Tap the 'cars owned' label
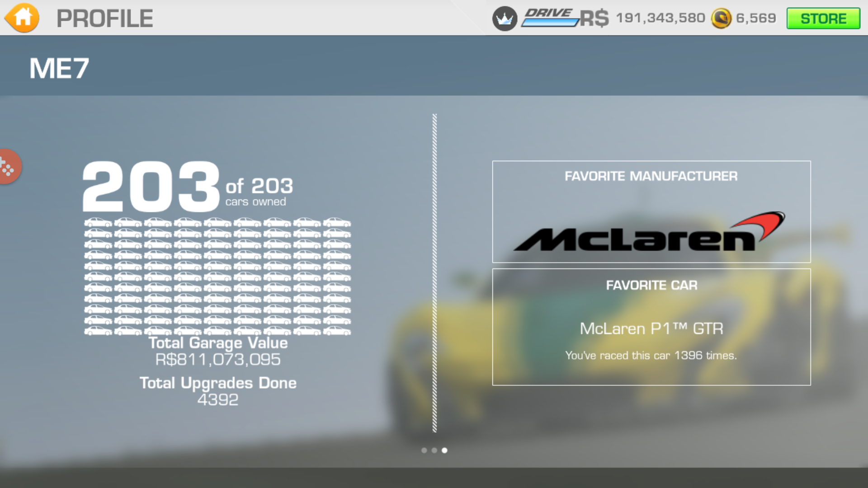 pyautogui.click(x=256, y=202)
